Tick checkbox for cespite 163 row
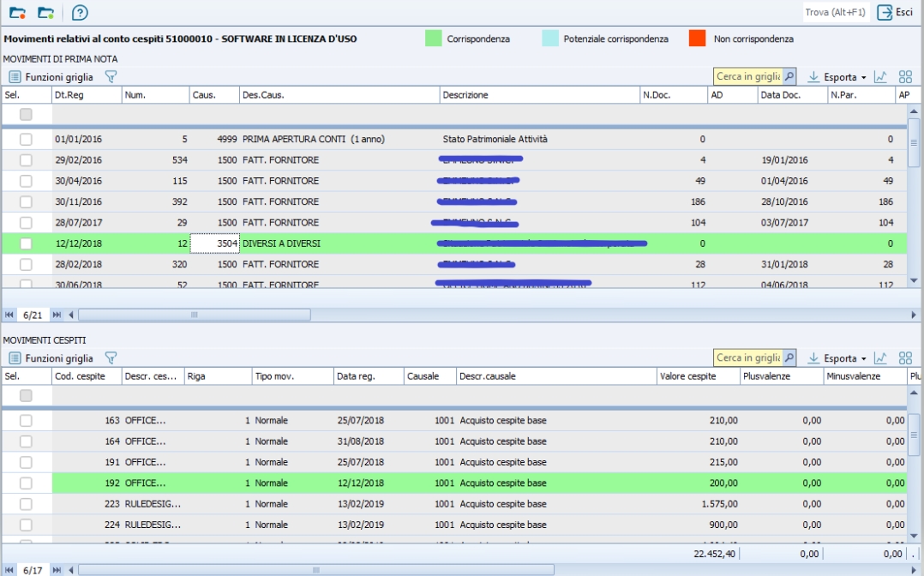 [x=26, y=421]
